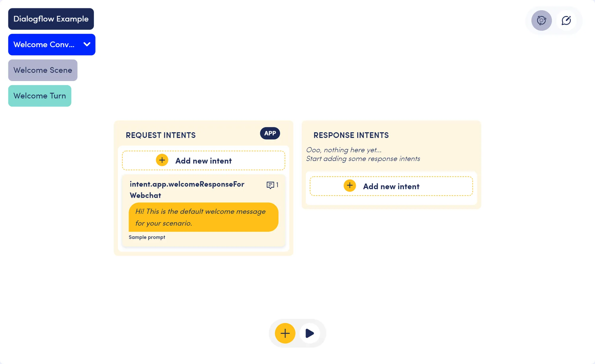The width and height of the screenshot is (595, 364).
Task: Open the chat bubble edit pencil icon
Action: click(x=566, y=21)
